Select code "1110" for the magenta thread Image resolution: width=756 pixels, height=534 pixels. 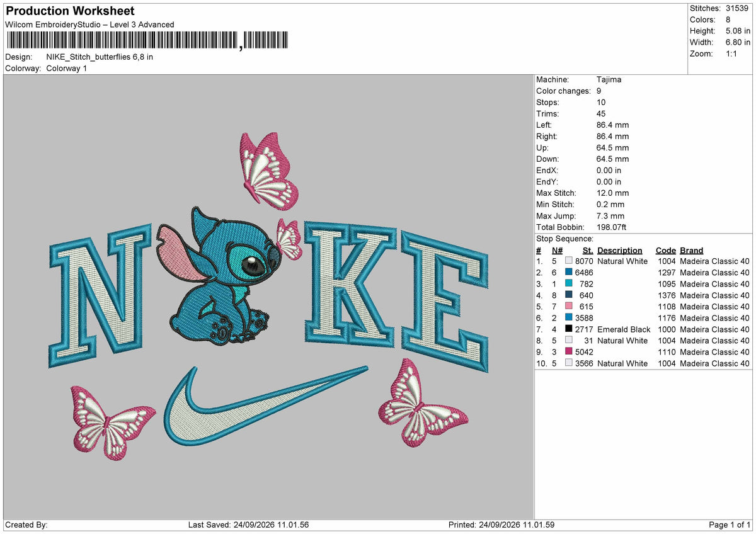(x=667, y=352)
